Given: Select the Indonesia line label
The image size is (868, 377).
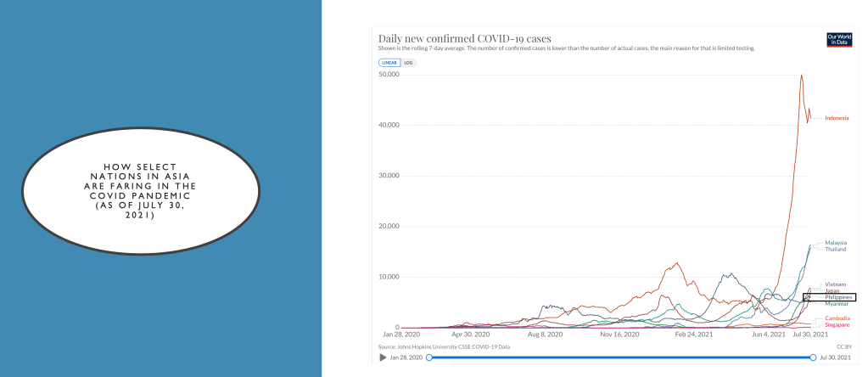Looking at the screenshot, I should pyautogui.click(x=836, y=118).
